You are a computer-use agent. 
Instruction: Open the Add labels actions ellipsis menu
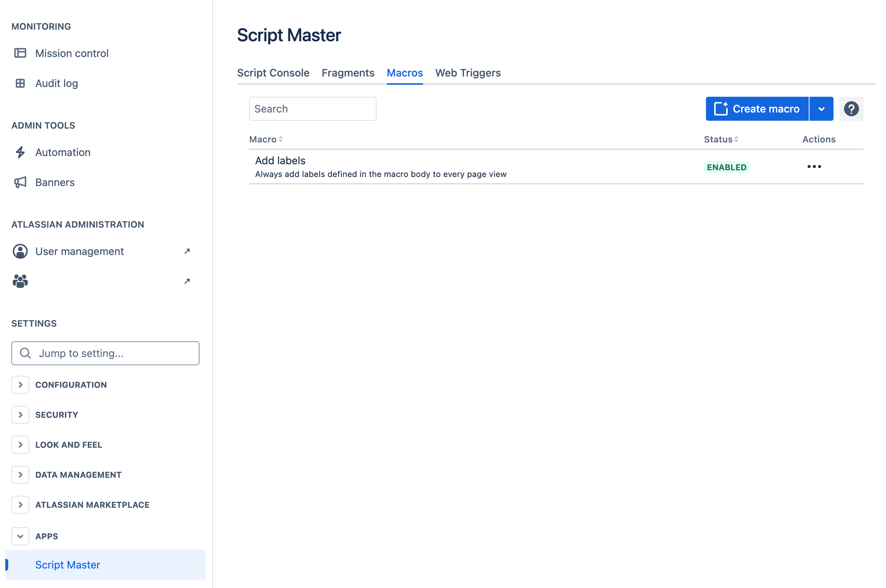point(814,166)
